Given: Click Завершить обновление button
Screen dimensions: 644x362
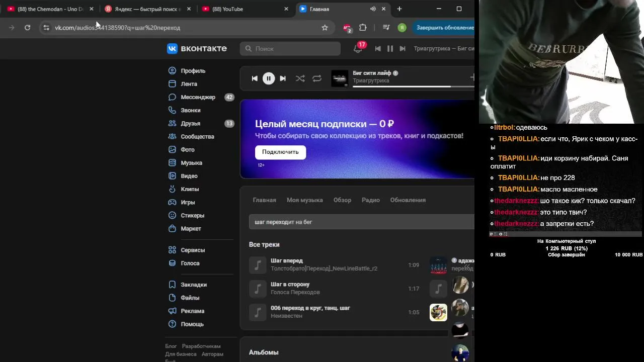Looking at the screenshot, I should [x=443, y=28].
